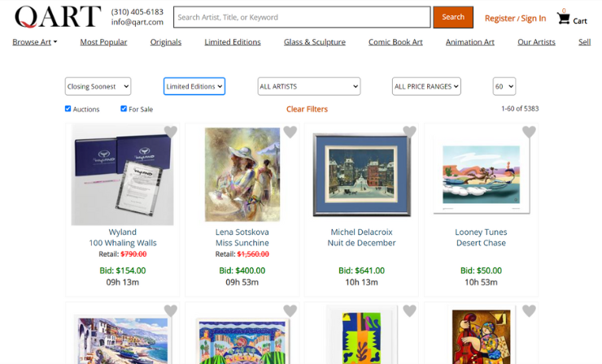602x364 pixels.
Task: Click heart icon on Lena Sotskova artwork
Action: (290, 132)
